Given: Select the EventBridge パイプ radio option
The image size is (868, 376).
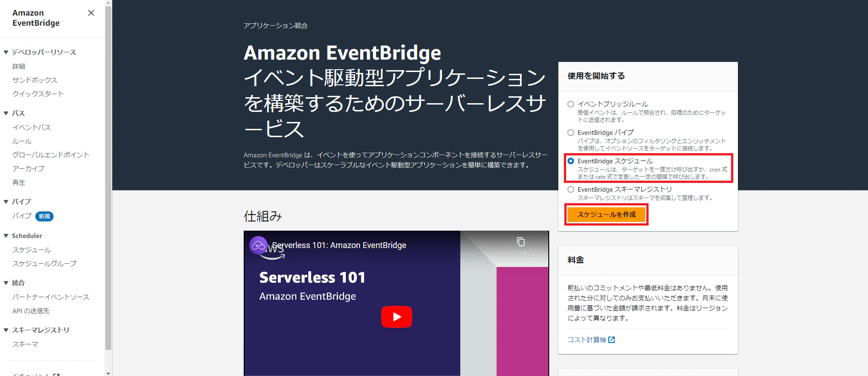Looking at the screenshot, I should tap(571, 133).
